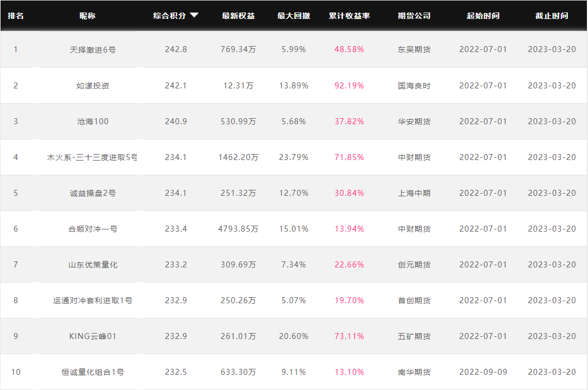Open the 山东优策量化 account entry
The width and height of the screenshot is (588, 390).
[93, 265]
